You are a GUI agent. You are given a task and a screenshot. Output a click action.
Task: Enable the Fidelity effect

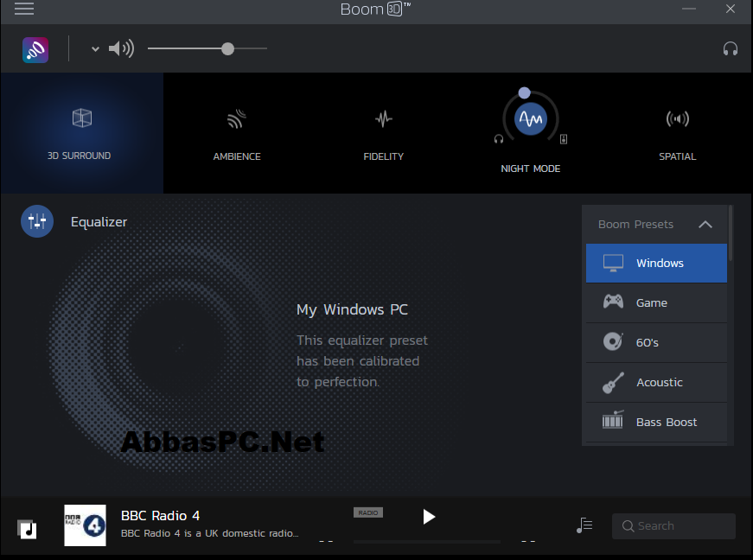(x=384, y=118)
